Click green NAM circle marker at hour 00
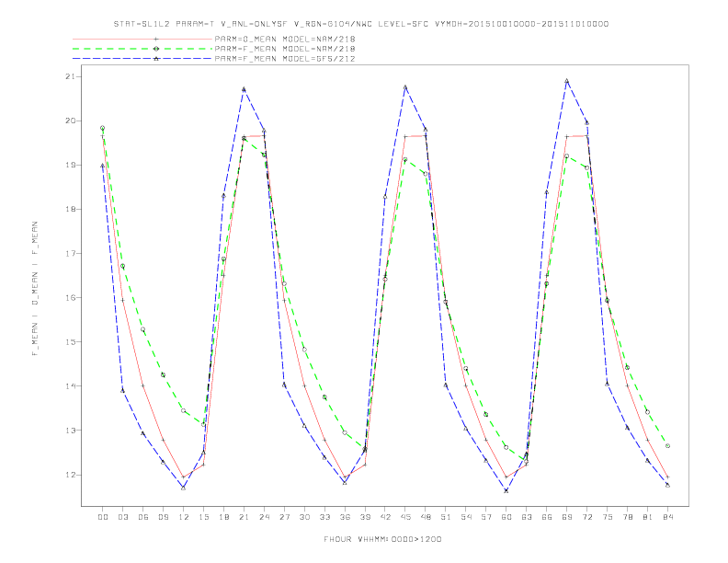Screen dimensions: 728x563 point(103,128)
